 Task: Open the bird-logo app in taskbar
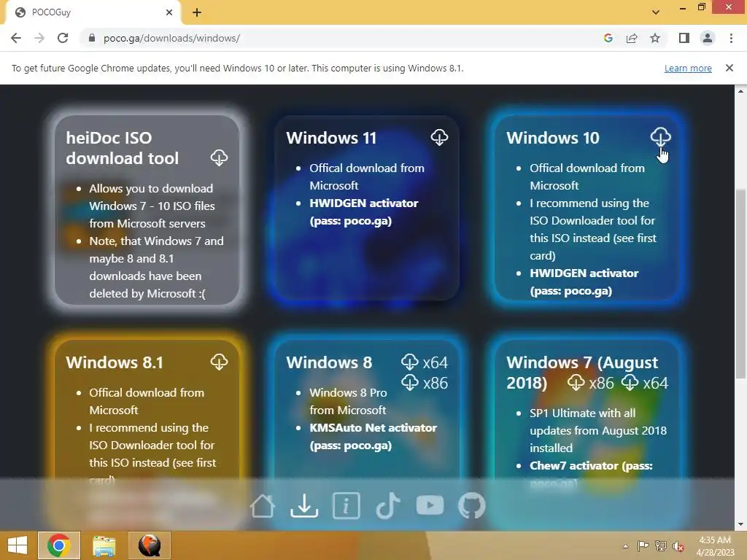(149, 545)
